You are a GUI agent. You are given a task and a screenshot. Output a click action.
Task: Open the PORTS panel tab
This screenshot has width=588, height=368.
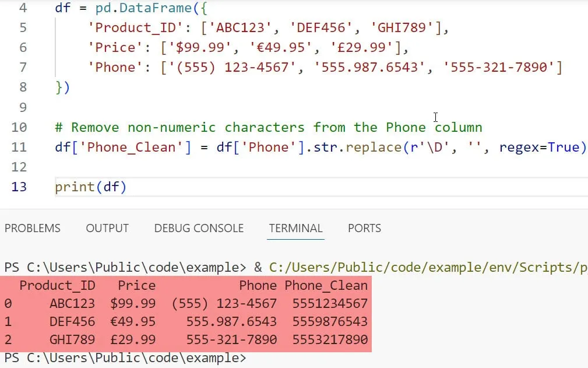tap(364, 228)
